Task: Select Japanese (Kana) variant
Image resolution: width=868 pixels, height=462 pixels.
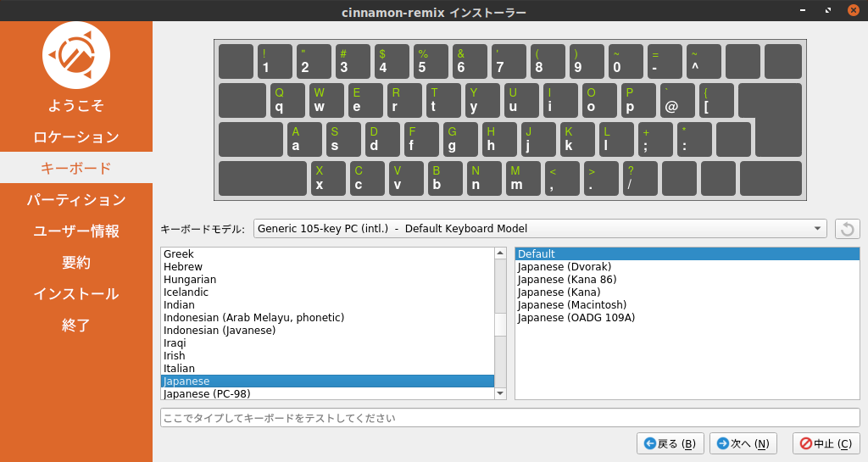Action: (687, 292)
